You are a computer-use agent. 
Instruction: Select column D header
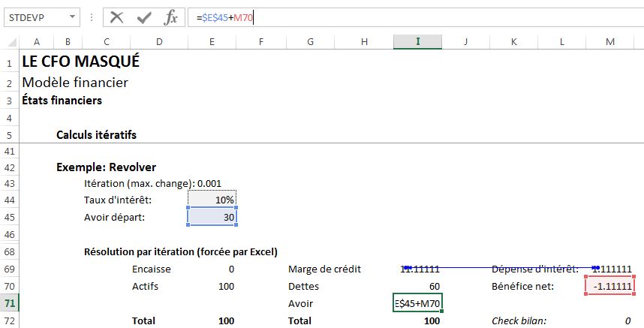coord(159,41)
